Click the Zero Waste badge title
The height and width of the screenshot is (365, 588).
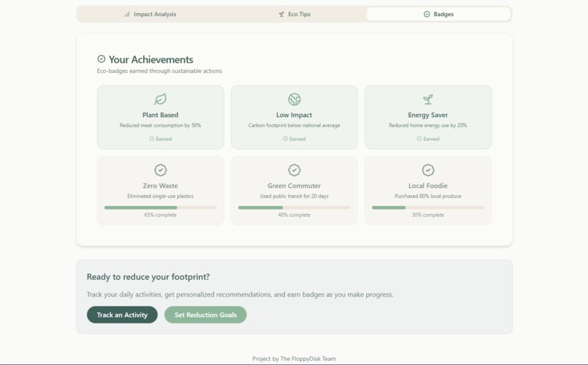pyautogui.click(x=160, y=185)
